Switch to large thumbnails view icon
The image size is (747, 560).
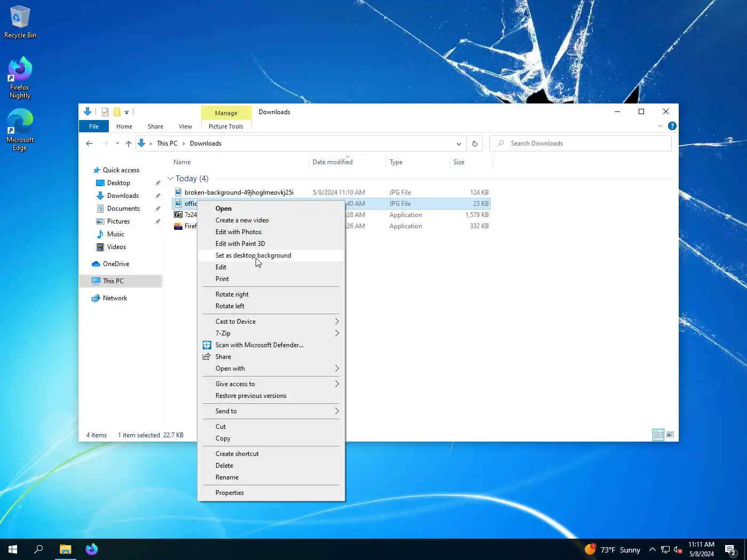(670, 435)
